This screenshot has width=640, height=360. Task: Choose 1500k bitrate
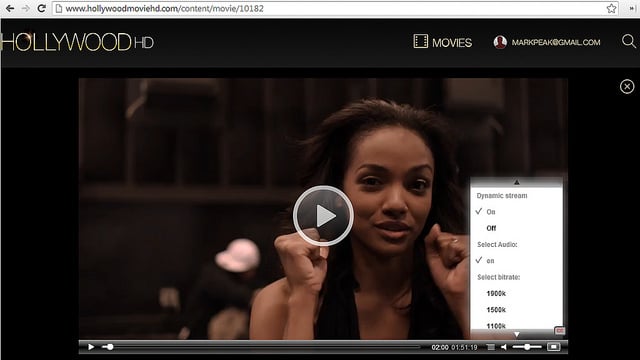pos(496,310)
